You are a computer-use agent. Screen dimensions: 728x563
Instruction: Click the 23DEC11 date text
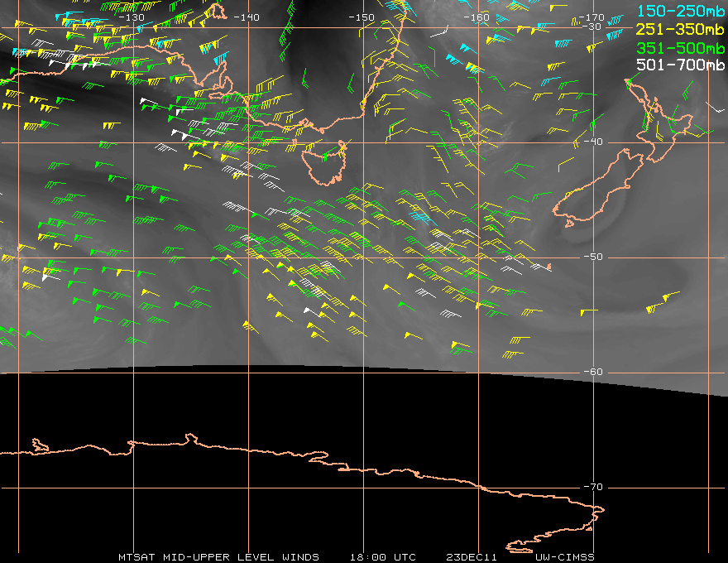[x=472, y=557]
